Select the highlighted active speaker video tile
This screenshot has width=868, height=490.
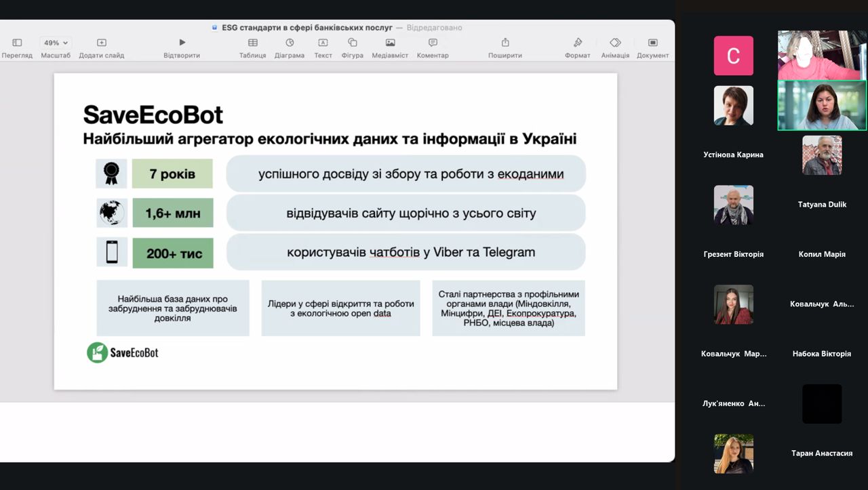(822, 105)
